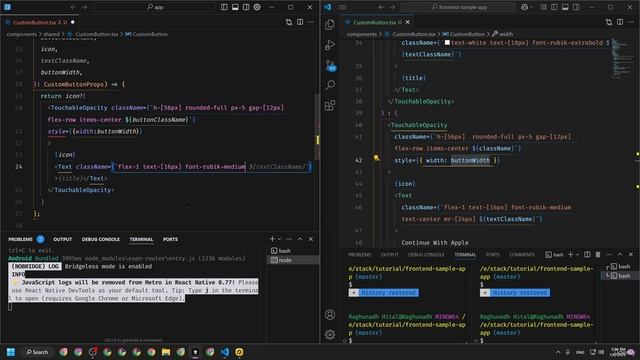The image size is (640, 360).
Task: Select node terminal in left terminal list
Action: click(293, 260)
